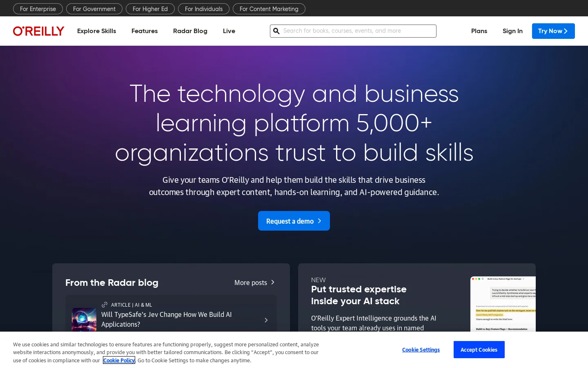Click Accept Cookies button
588x368 pixels.
[479, 350]
